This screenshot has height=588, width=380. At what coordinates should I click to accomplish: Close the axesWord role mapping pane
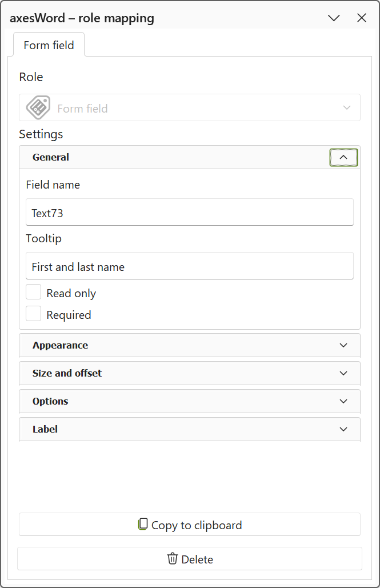[362, 18]
